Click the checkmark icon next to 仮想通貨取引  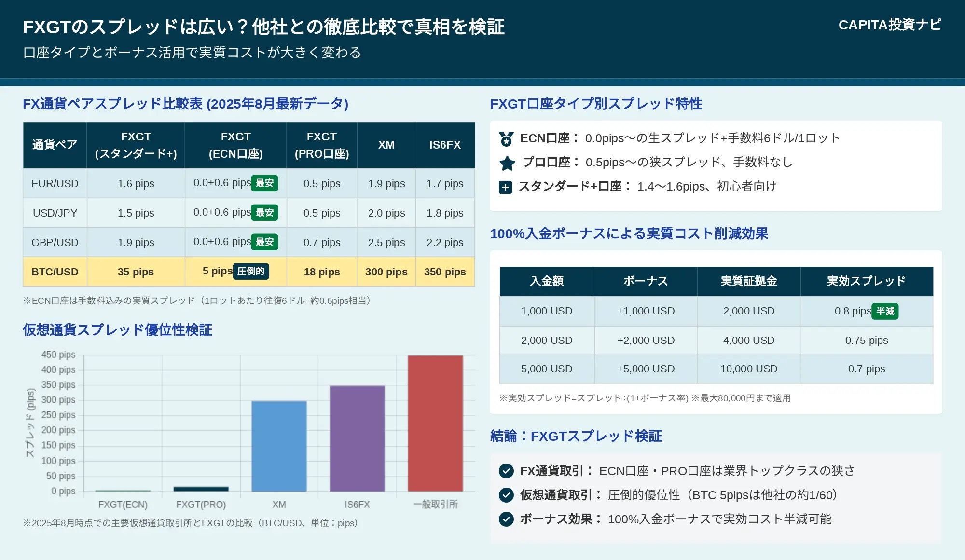click(x=506, y=495)
